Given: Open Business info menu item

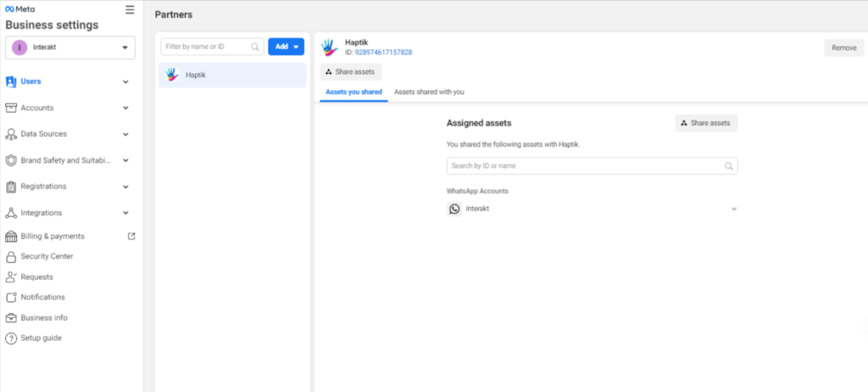Looking at the screenshot, I should tap(44, 317).
